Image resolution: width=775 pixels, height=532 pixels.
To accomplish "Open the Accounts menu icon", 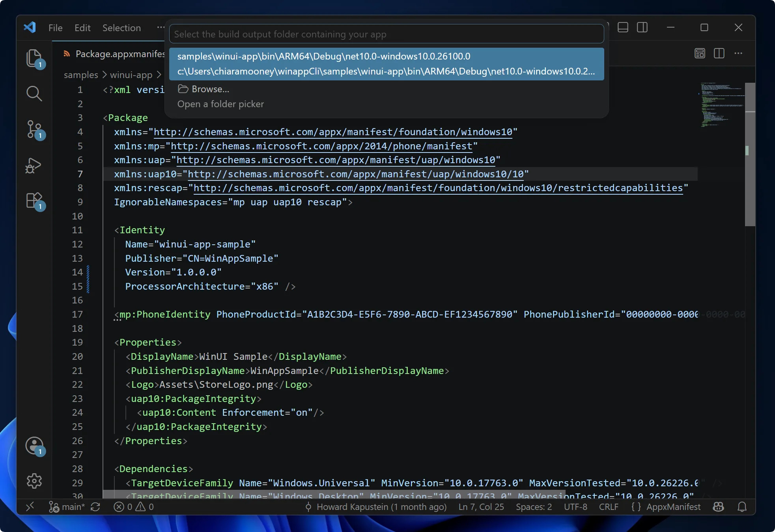I will [34, 446].
